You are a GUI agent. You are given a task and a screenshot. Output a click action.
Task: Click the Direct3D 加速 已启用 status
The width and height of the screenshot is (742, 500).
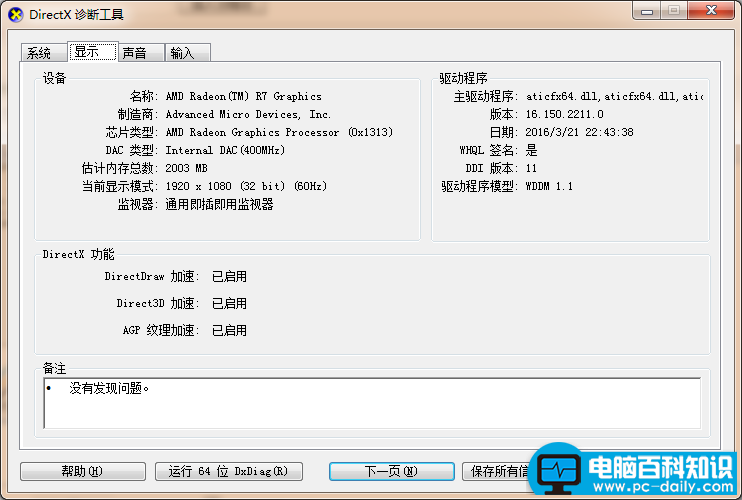point(229,304)
